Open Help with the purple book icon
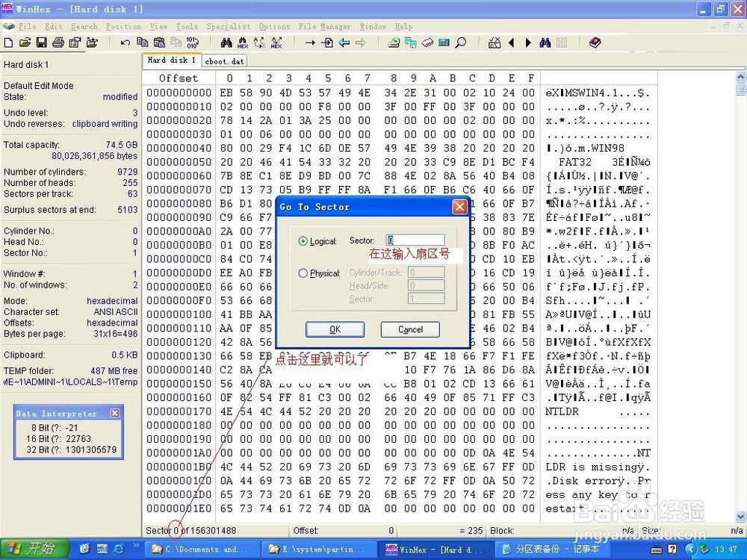 (x=595, y=43)
